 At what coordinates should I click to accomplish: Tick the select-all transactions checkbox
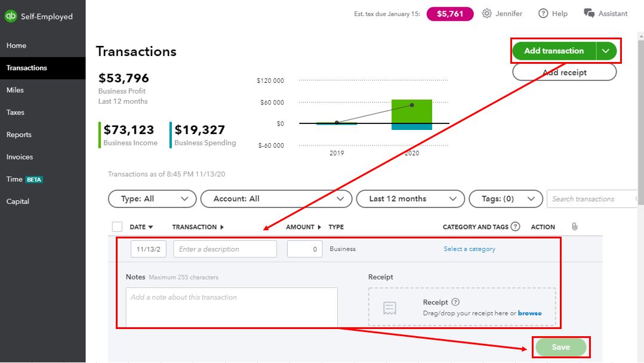pyautogui.click(x=117, y=227)
